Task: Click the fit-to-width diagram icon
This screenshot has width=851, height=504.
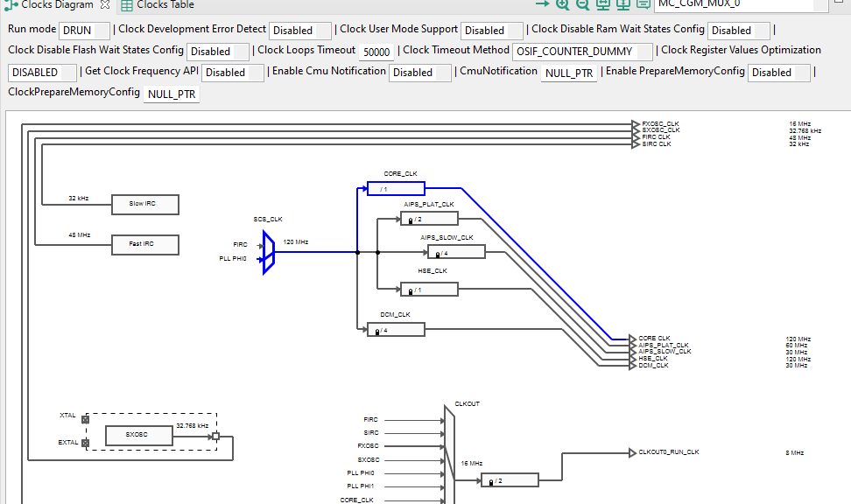Action: click(603, 4)
